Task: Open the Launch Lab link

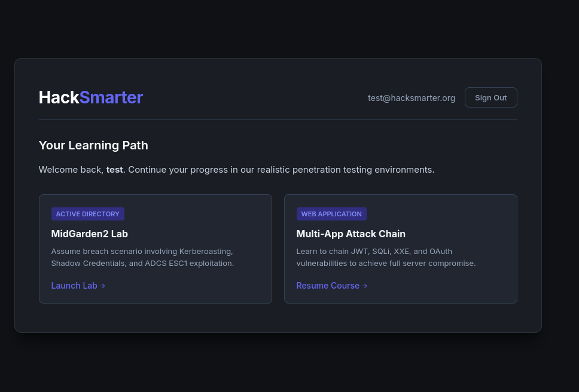Action: 74,286
